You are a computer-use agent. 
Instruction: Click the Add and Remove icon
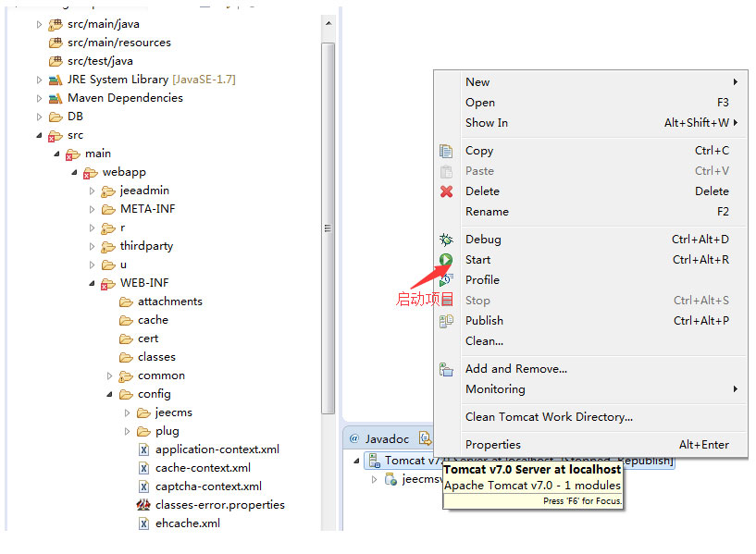tap(446, 369)
